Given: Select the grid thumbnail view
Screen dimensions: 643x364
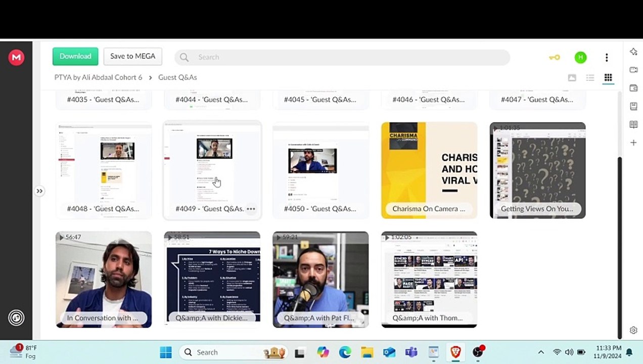Looking at the screenshot, I should [x=608, y=77].
